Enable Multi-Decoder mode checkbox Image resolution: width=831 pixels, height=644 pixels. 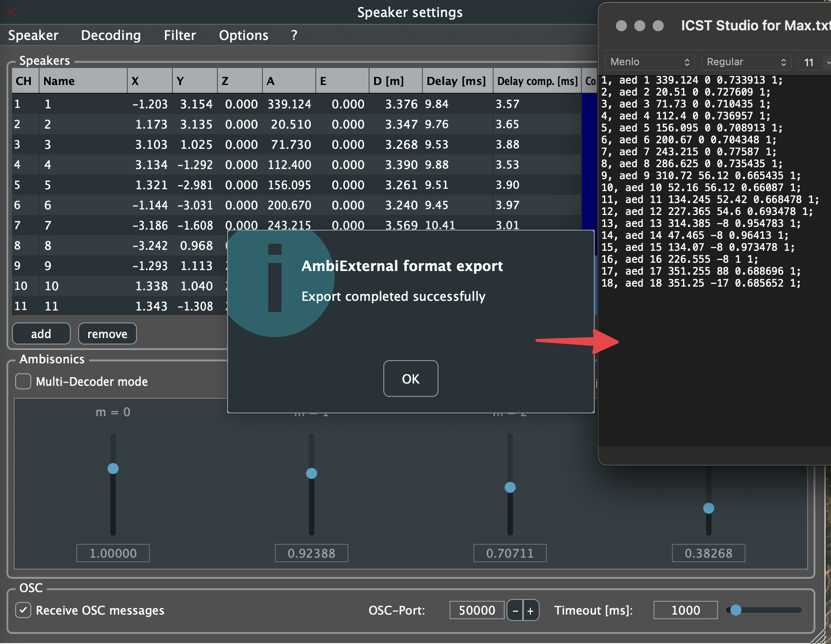click(23, 381)
